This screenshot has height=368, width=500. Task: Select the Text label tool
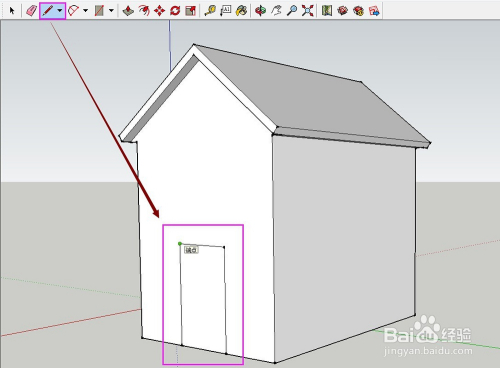pyautogui.click(x=226, y=11)
